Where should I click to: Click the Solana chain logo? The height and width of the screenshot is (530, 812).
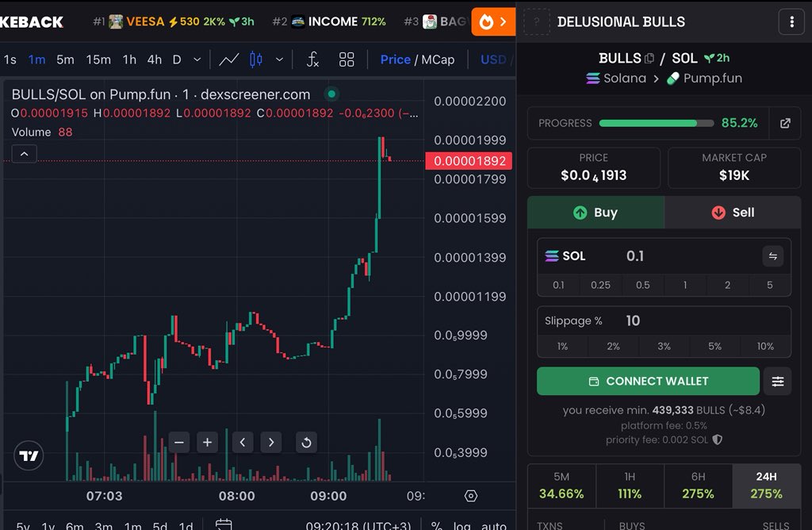click(592, 79)
